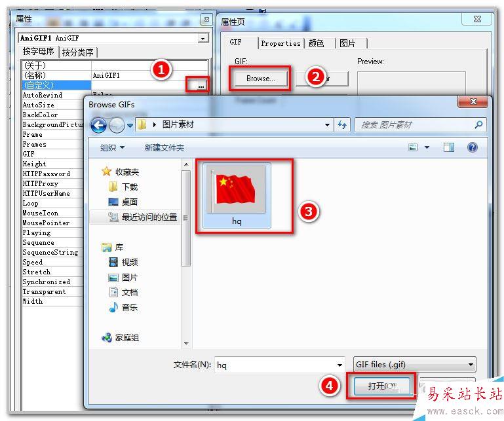Select 家庭组 in navigation pane
Viewport: 504px width, 421px height.
(120, 337)
